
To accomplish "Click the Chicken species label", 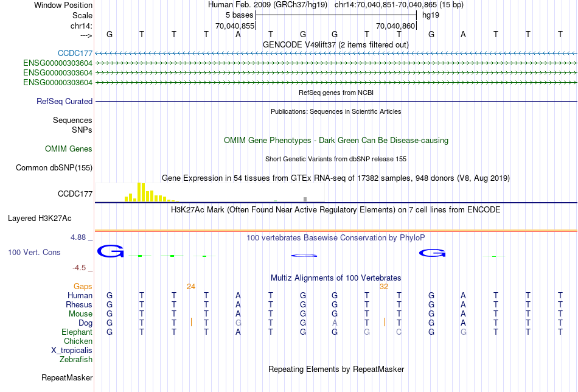I will click(x=78, y=341).
